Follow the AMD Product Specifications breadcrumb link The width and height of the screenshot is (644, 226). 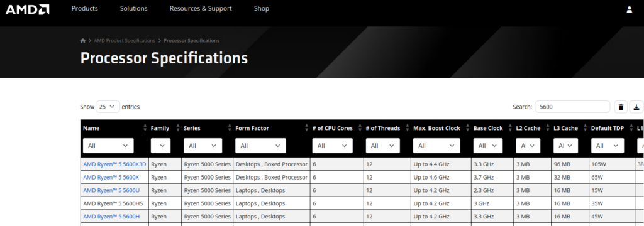(x=125, y=41)
